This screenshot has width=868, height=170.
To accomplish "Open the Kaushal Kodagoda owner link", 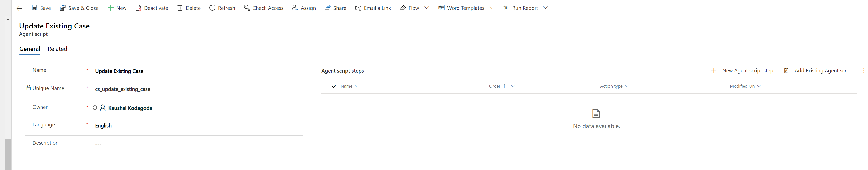I will [130, 108].
